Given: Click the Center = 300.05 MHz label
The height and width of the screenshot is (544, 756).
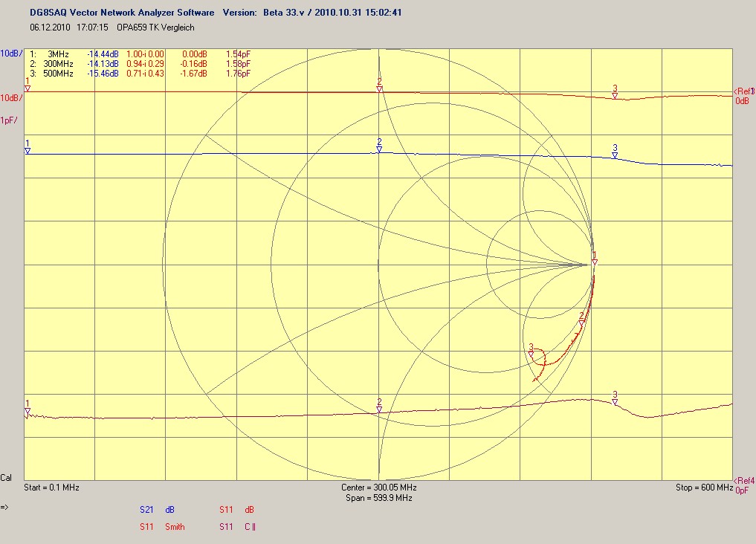Looking at the screenshot, I should coord(379,488).
